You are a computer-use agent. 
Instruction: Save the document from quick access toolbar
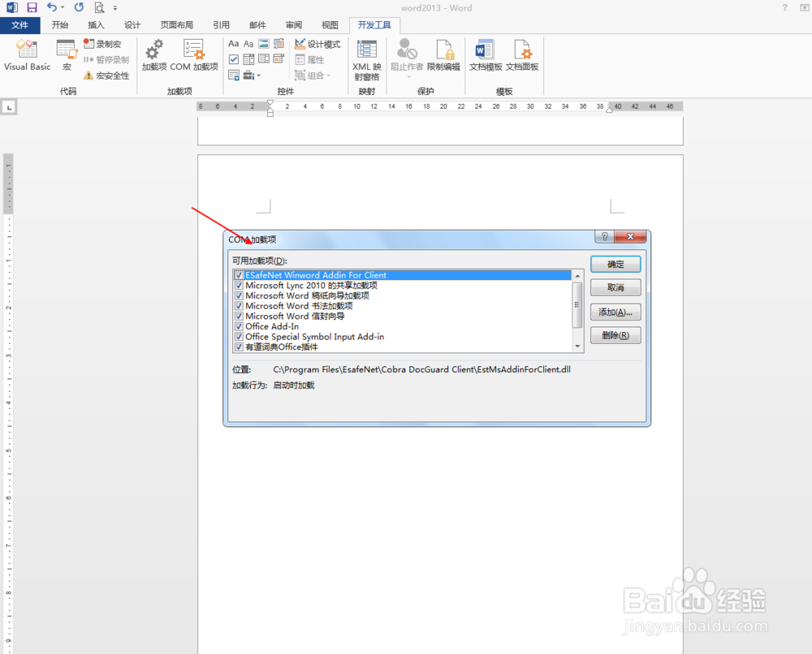pos(32,8)
